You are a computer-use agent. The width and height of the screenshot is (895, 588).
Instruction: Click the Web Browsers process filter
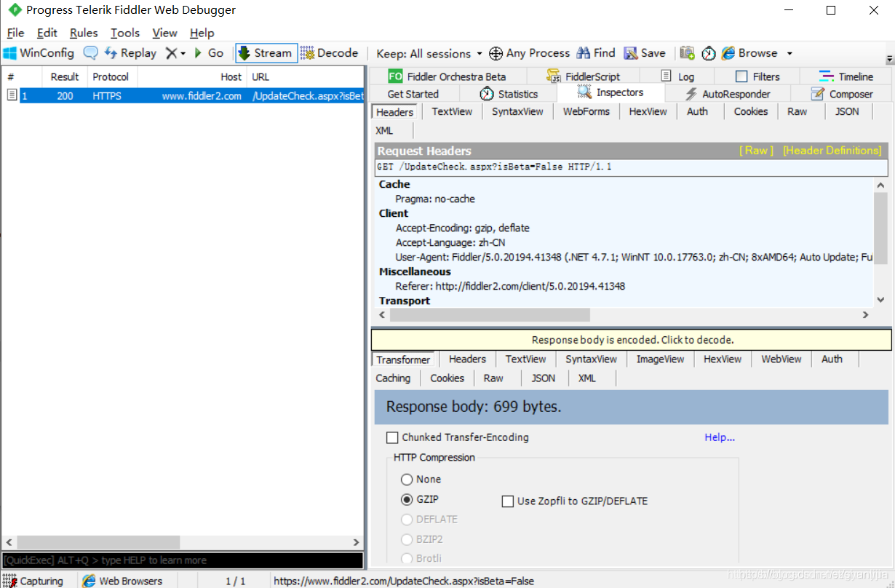[x=122, y=581]
